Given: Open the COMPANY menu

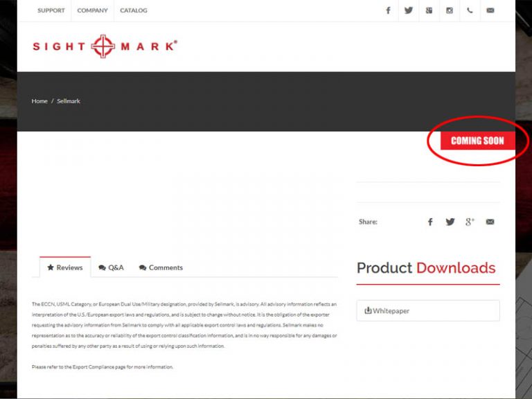Looking at the screenshot, I should point(92,10).
